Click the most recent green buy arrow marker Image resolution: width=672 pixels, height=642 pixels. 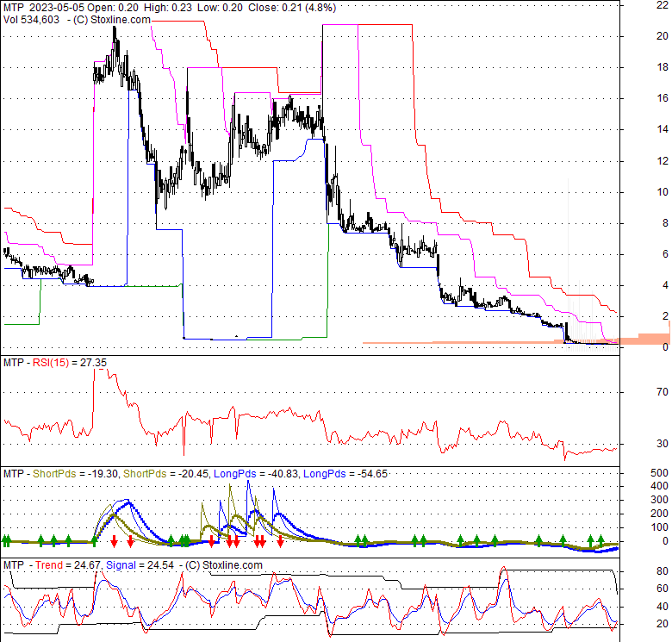[600, 540]
